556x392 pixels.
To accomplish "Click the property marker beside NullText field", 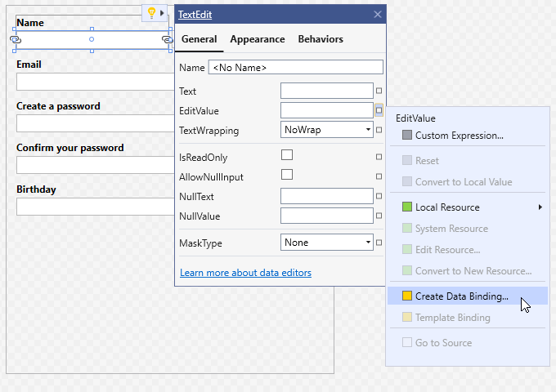I will [x=379, y=196].
